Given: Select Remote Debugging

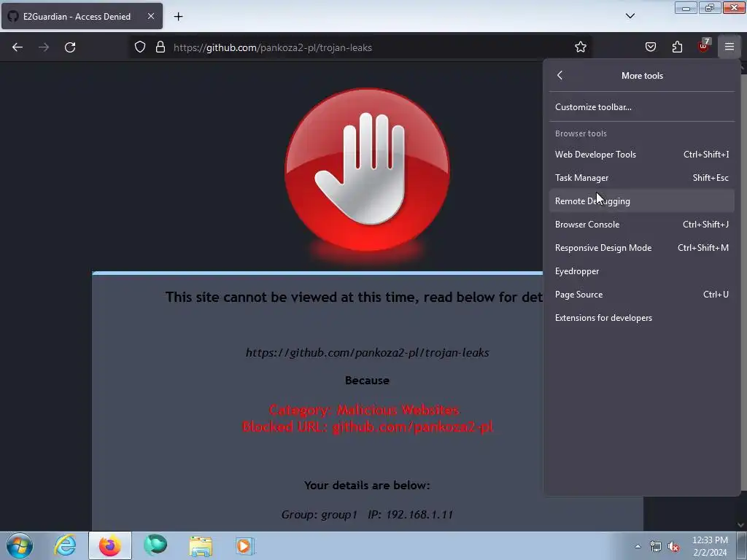Looking at the screenshot, I should [x=642, y=201].
